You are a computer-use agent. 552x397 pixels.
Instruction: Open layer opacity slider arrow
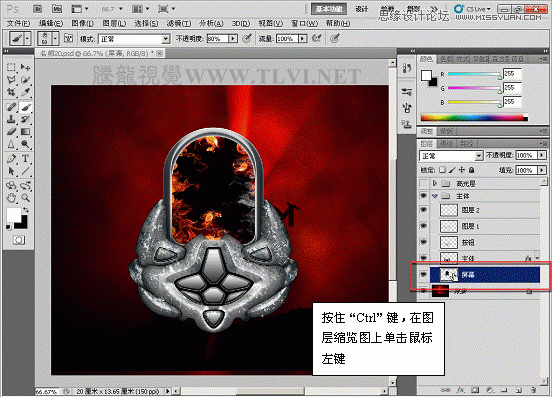pos(542,155)
